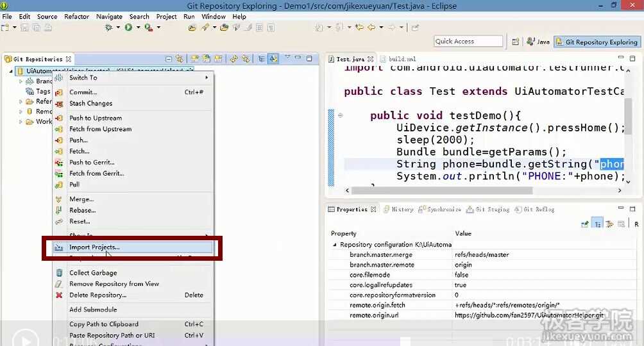Image resolution: width=644 pixels, height=346 pixels.
Task: Open the Git Staging view tab
Action: (488, 210)
